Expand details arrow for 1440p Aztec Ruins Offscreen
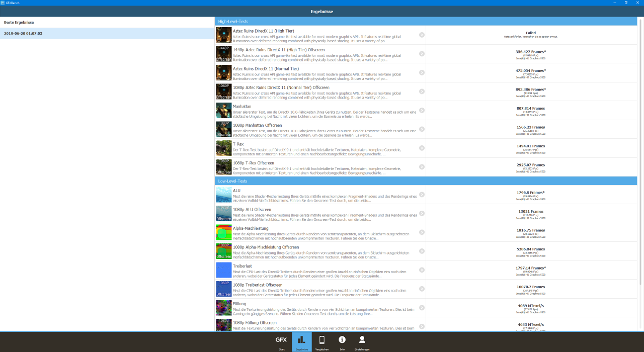 click(422, 54)
